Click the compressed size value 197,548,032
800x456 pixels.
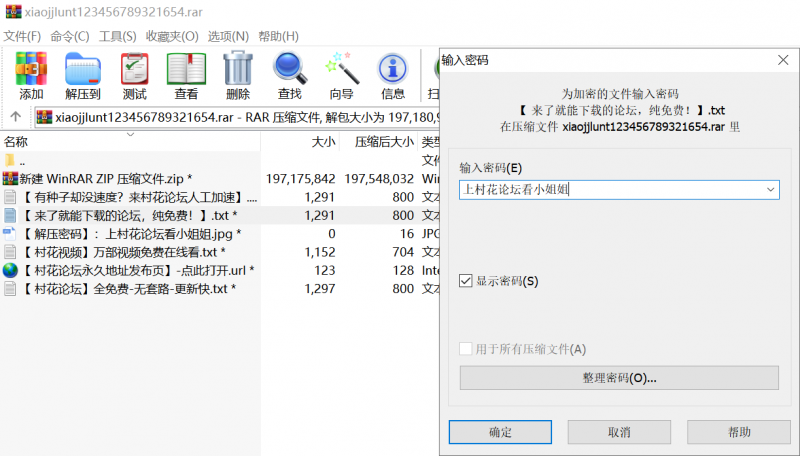(379, 179)
